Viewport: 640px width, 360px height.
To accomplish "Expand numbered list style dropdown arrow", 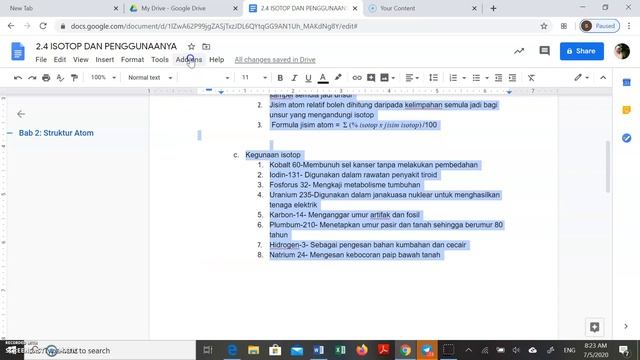I will [464, 78].
